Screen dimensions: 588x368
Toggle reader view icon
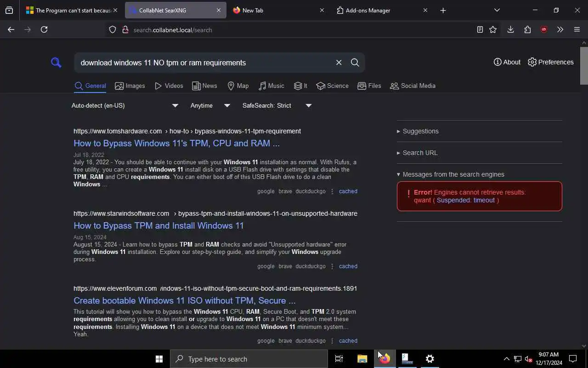[480, 29]
